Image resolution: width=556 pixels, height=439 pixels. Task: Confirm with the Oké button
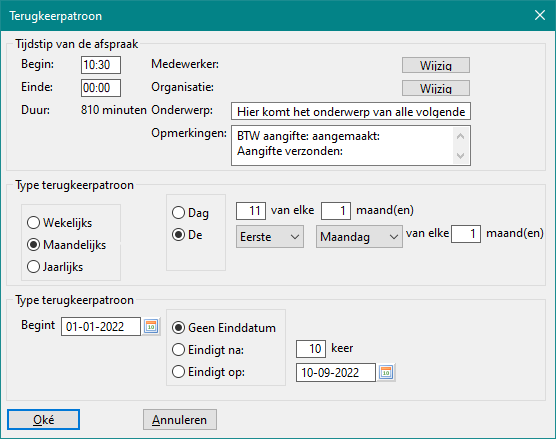coord(44,419)
